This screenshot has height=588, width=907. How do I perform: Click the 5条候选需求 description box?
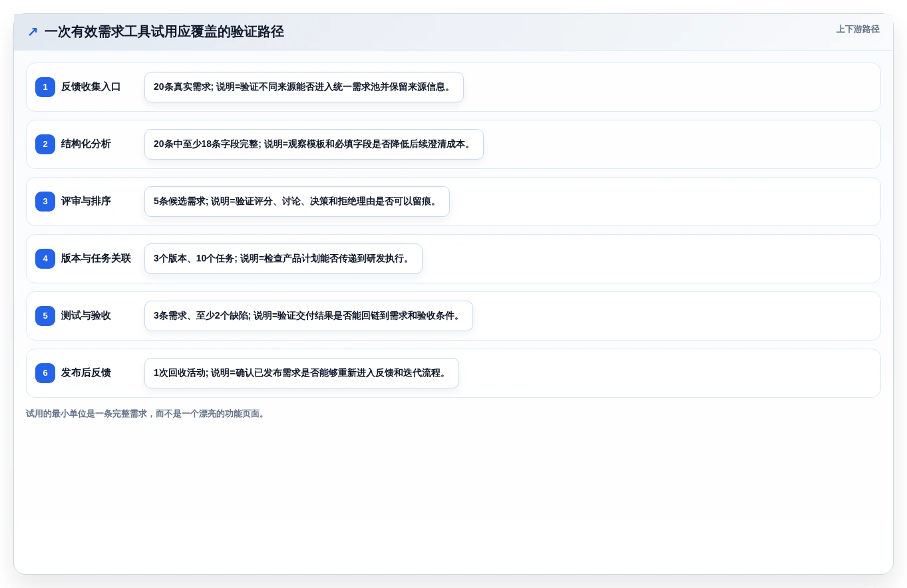click(297, 202)
